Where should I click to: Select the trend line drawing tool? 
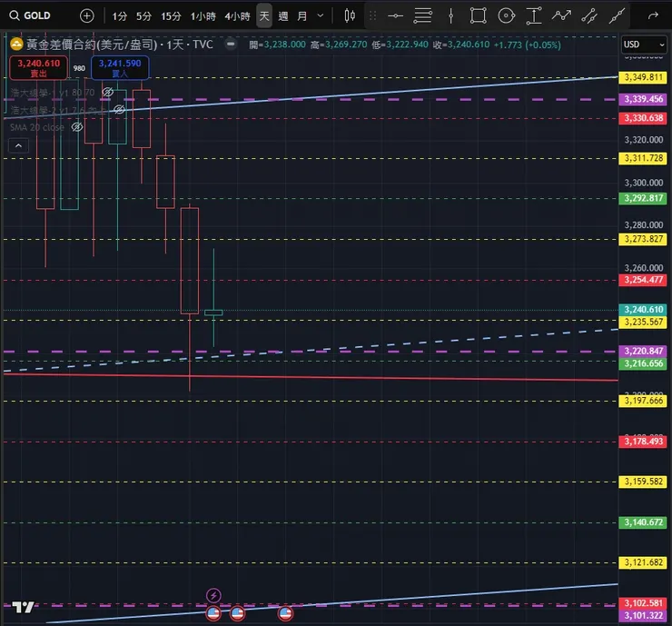tap(618, 15)
